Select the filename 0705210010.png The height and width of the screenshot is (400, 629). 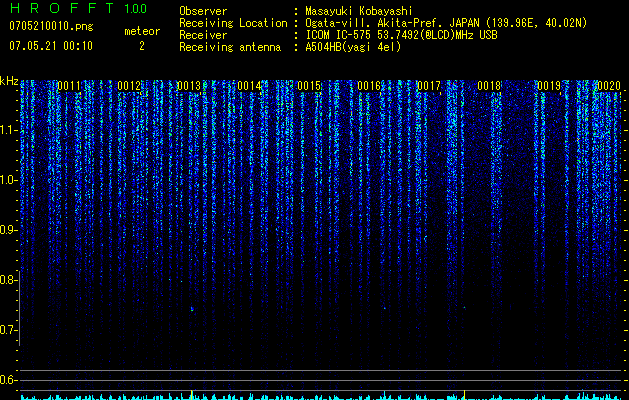pyautogui.click(x=51, y=26)
